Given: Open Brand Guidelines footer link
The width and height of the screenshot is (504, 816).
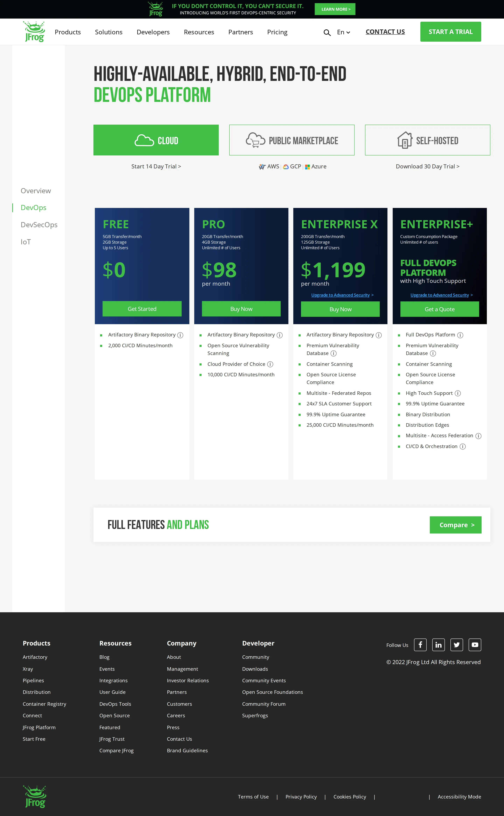Looking at the screenshot, I should click(187, 750).
